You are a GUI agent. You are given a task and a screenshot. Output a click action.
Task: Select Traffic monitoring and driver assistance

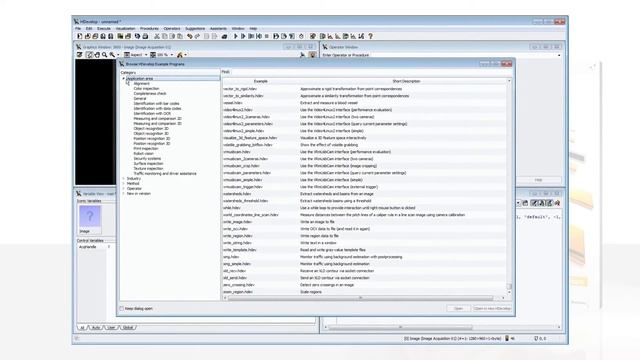[165, 173]
